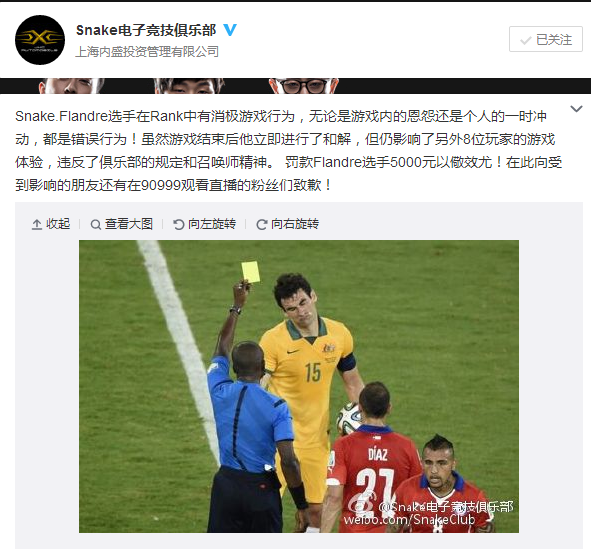
Task: Expand the post options chevron
Action: point(576,109)
